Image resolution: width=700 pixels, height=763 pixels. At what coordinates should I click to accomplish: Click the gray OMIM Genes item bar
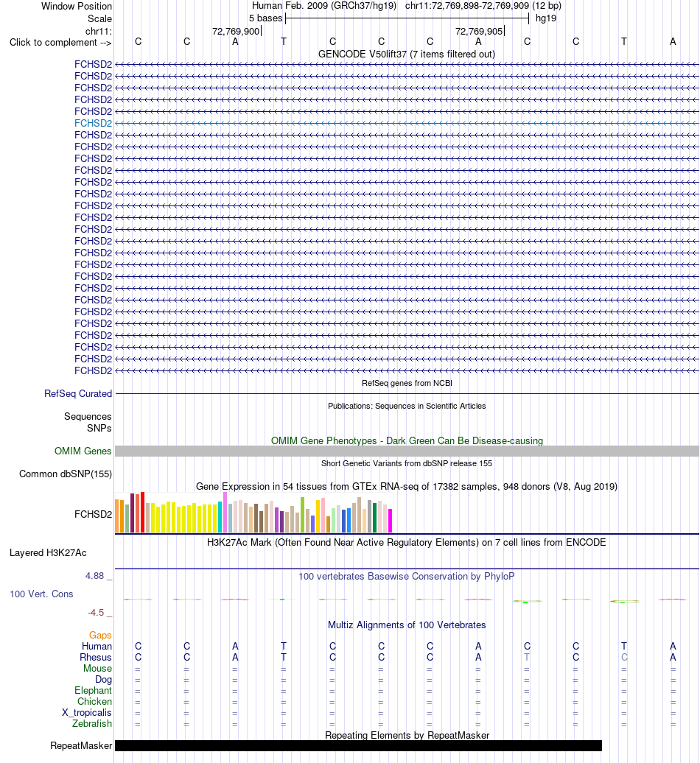click(x=407, y=451)
